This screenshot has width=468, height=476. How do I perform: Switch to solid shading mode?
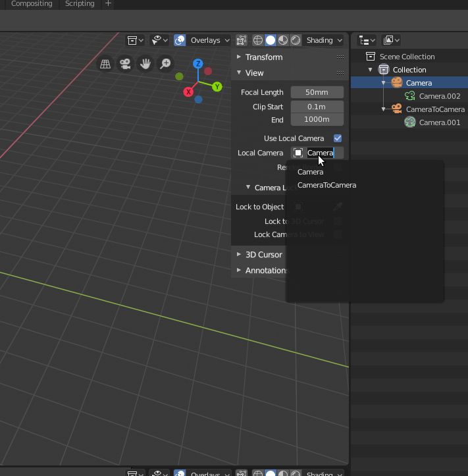pos(271,40)
